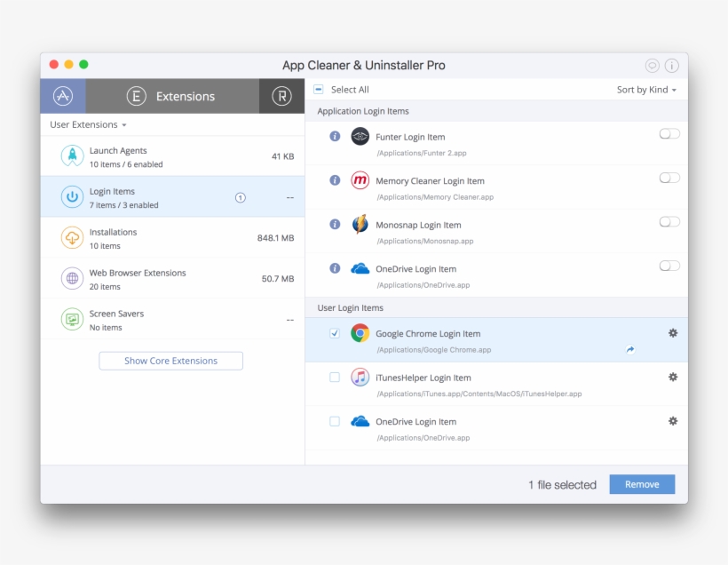Switch to the Applications tab icon
Screen dimensions: 728x565
pyautogui.click(x=63, y=96)
